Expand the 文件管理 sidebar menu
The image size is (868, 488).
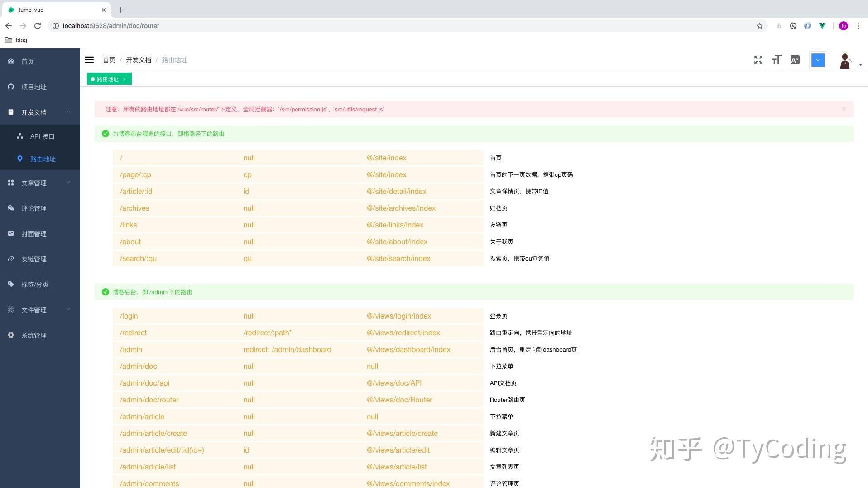click(68, 309)
